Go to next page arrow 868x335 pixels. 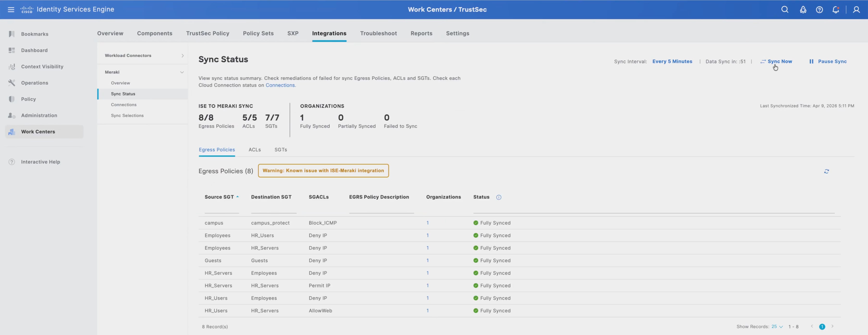pyautogui.click(x=832, y=326)
